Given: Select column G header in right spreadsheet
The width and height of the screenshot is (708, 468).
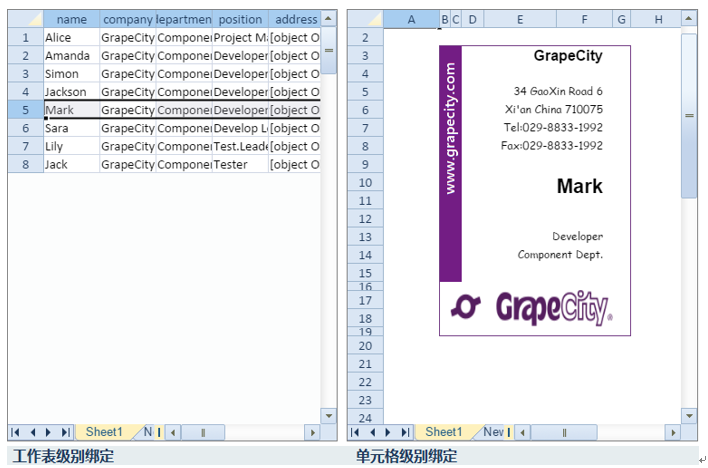Looking at the screenshot, I should [622, 19].
